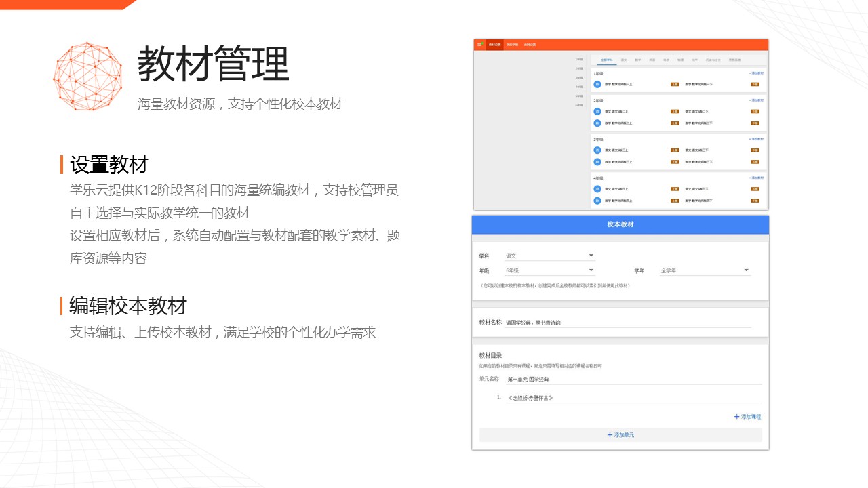The width and height of the screenshot is (868, 488).
Task: Click the 3年级 数学 subject circle icon
Action: (x=597, y=162)
